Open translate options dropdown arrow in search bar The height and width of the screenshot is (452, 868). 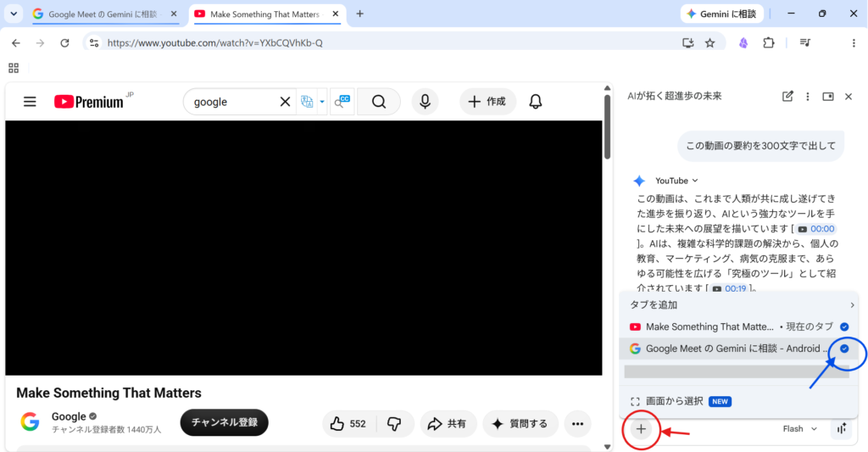click(321, 102)
